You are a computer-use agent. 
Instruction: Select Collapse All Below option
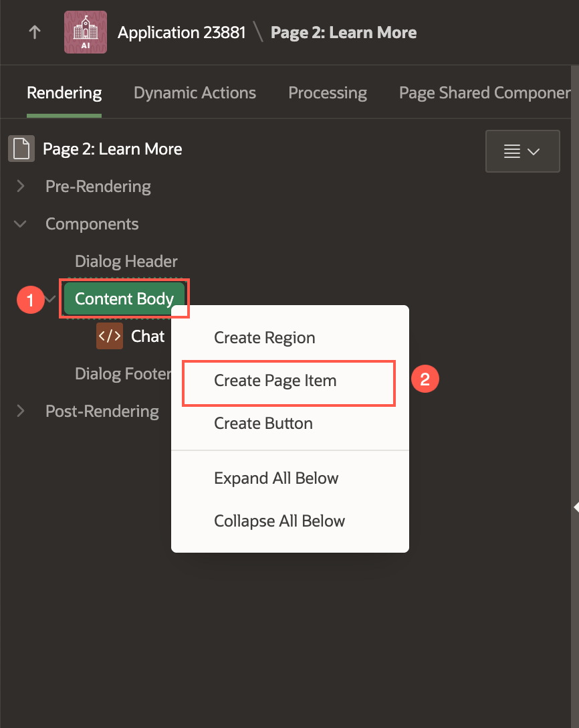pyautogui.click(x=279, y=521)
